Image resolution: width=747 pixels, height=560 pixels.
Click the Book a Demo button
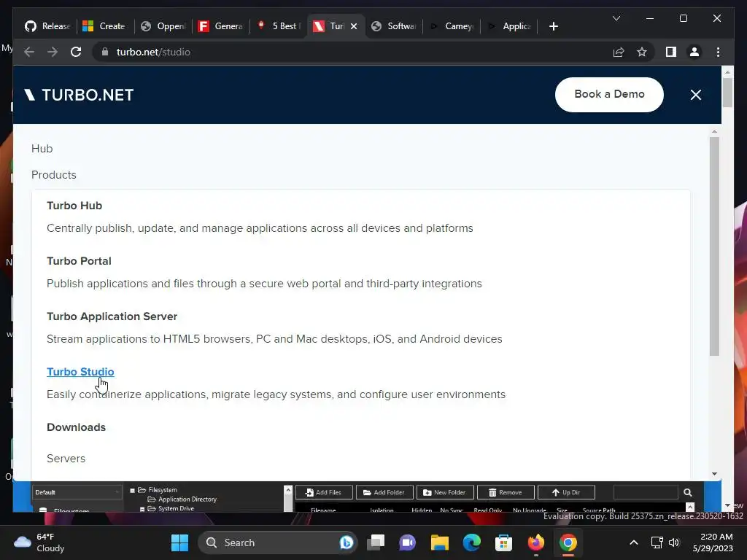click(609, 94)
